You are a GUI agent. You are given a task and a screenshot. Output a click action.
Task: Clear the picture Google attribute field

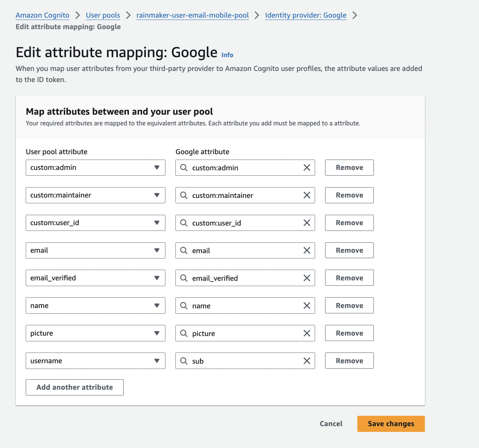coord(307,333)
